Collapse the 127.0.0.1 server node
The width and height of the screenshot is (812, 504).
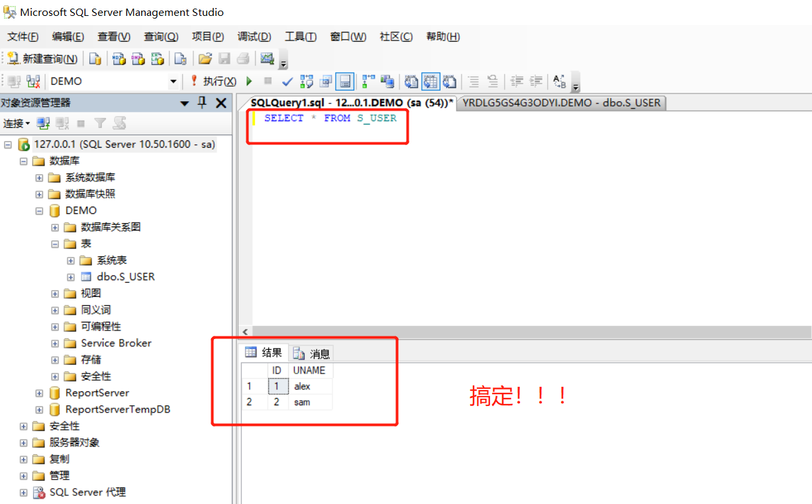pyautogui.click(x=8, y=144)
